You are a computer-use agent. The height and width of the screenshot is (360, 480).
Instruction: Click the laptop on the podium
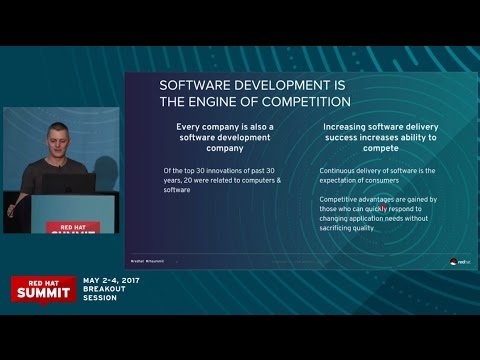click(x=69, y=183)
